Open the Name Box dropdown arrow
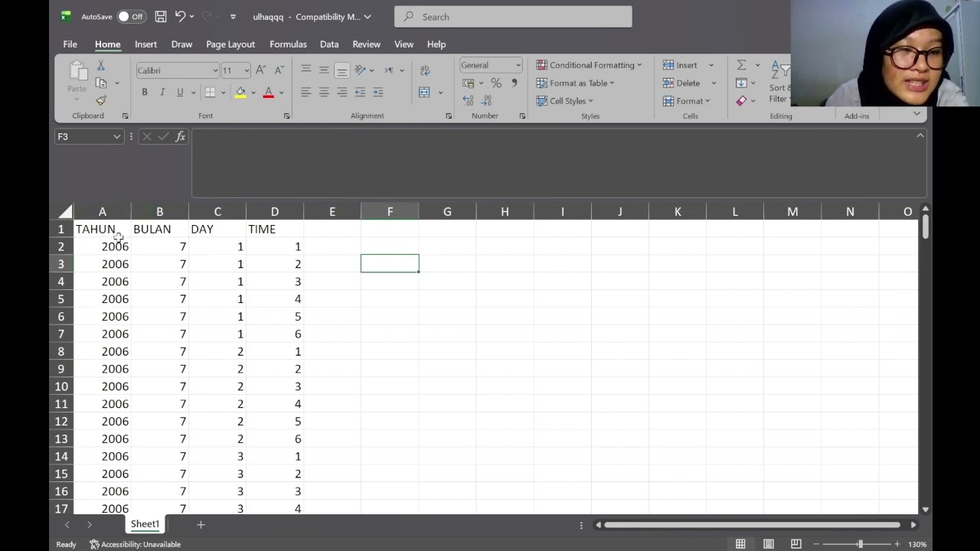The image size is (980, 551). coord(116,136)
